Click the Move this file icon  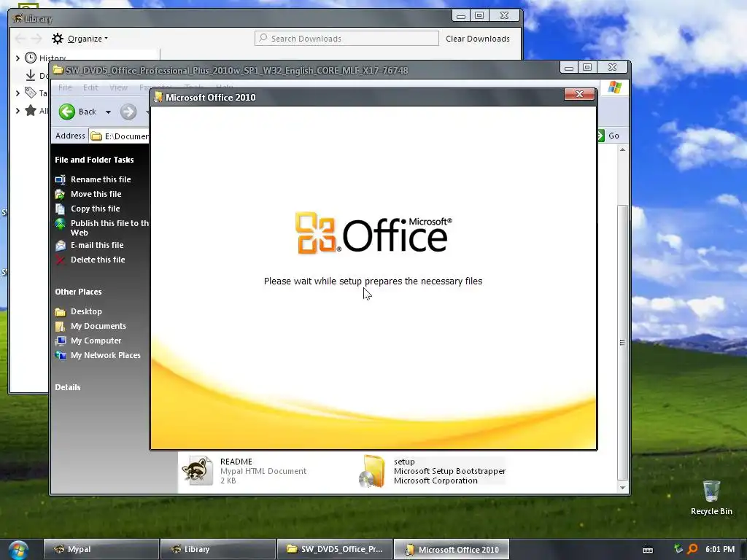pos(60,194)
